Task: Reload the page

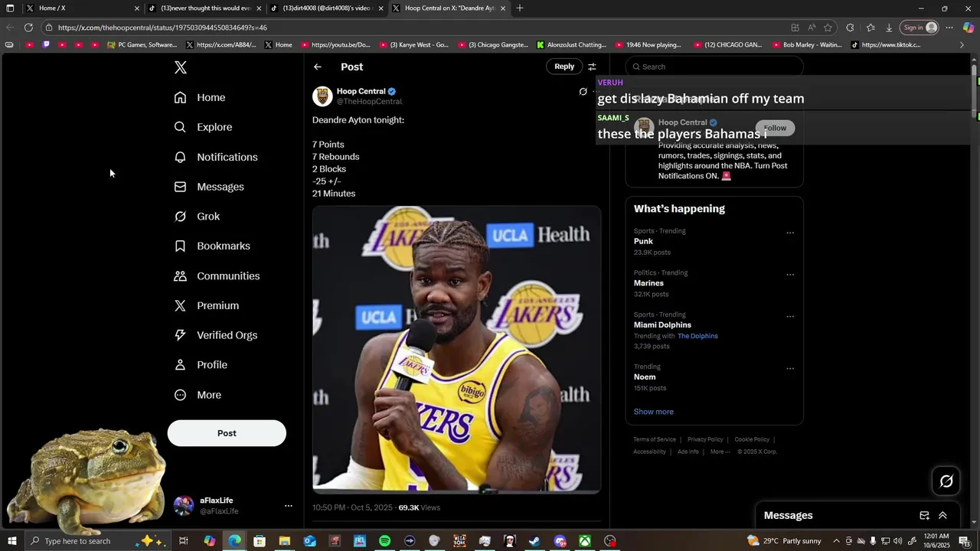Action: pyautogui.click(x=28, y=28)
